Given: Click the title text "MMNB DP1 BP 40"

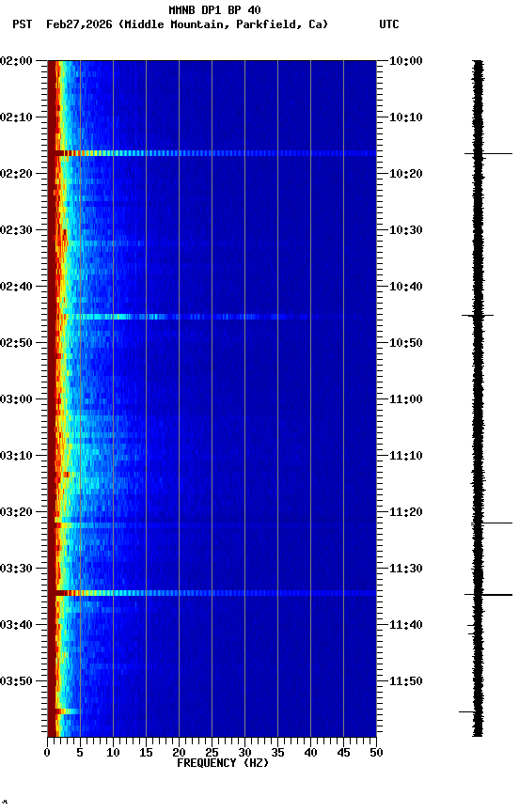Looking at the screenshot, I should (x=214, y=9).
